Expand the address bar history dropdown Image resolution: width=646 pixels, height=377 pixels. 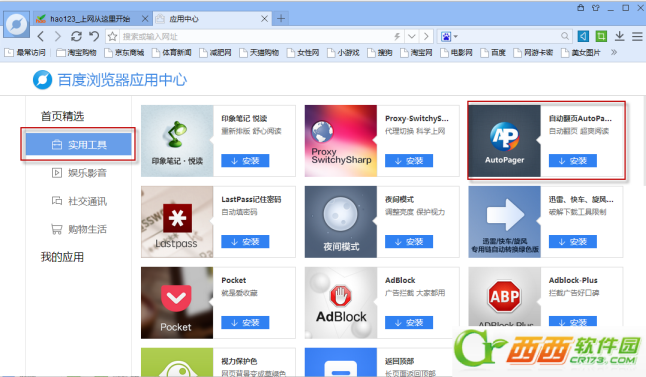tap(412, 36)
